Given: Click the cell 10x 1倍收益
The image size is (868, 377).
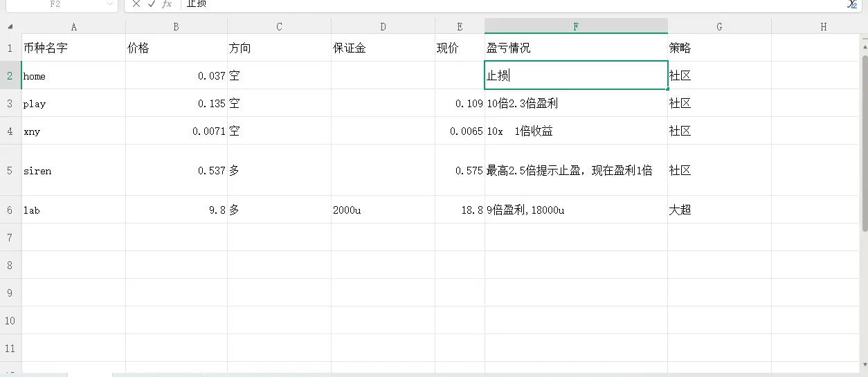Looking at the screenshot, I should (x=576, y=131).
